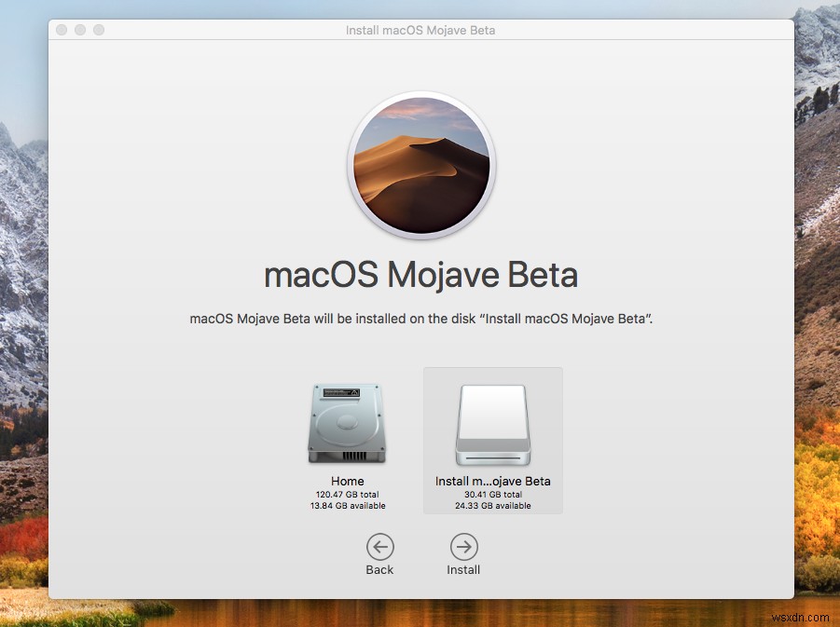
Task: Click the macOS Mojave Beta heading text
Action: click(420, 275)
